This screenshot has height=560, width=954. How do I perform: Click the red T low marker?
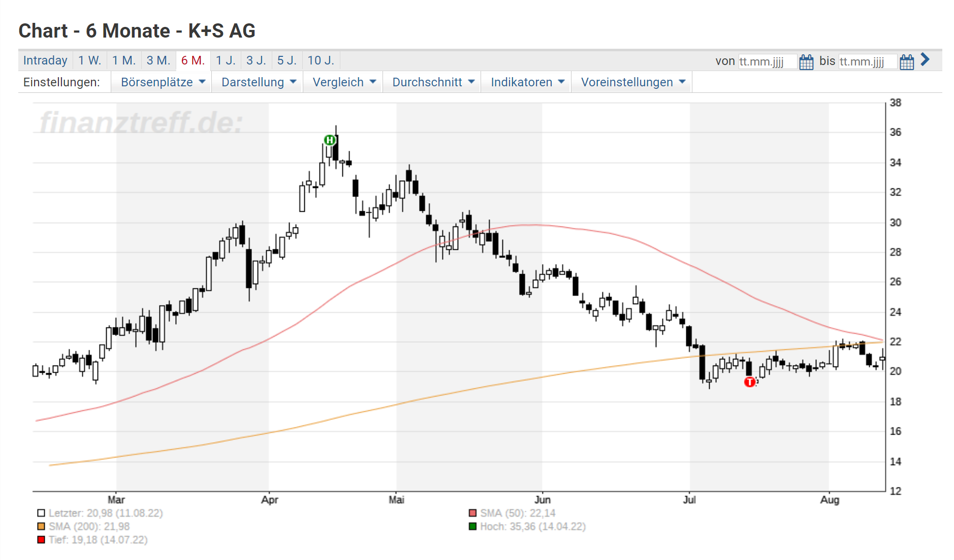tap(750, 382)
